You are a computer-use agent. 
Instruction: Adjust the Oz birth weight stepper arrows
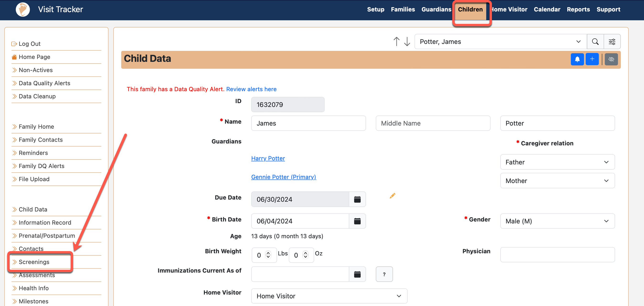pyautogui.click(x=306, y=255)
